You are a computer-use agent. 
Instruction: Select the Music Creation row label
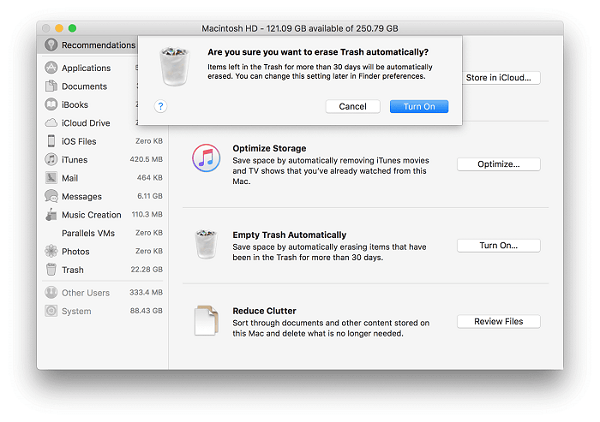click(91, 215)
